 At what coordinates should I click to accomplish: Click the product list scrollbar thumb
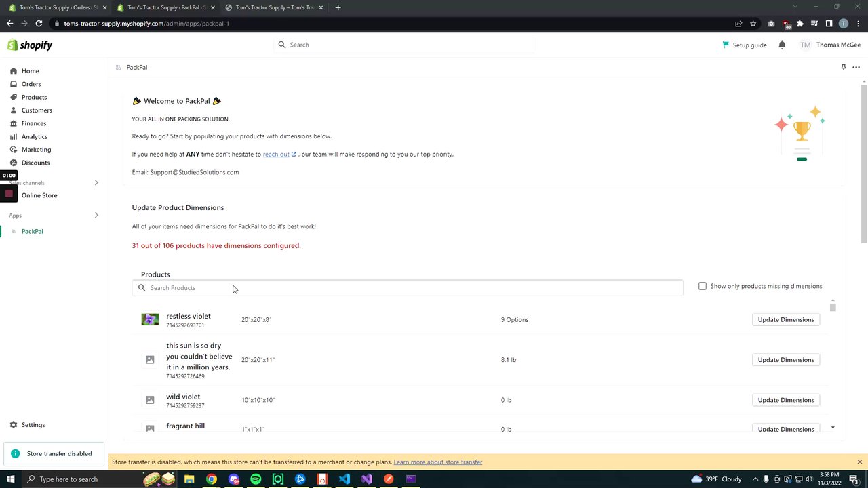[x=833, y=307]
